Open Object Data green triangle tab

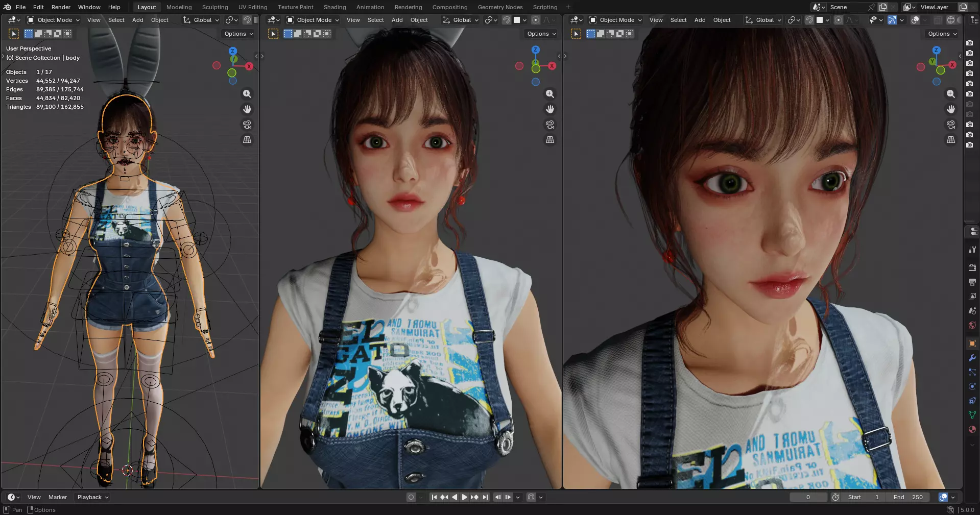pyautogui.click(x=972, y=415)
